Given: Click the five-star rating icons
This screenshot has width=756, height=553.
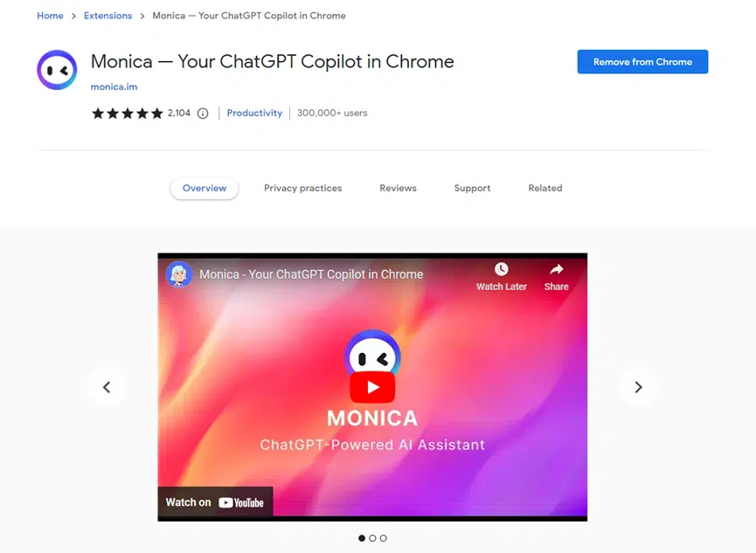Looking at the screenshot, I should [x=128, y=114].
